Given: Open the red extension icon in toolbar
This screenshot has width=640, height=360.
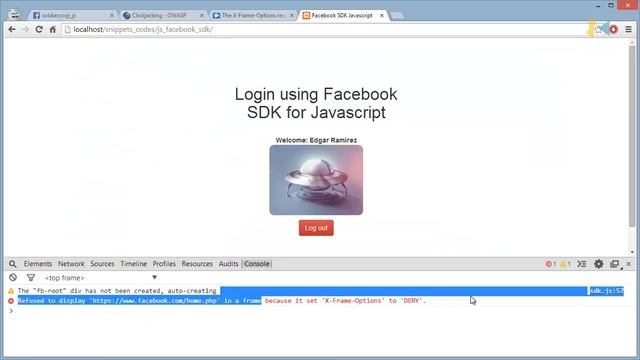Looking at the screenshot, I should click(613, 29).
